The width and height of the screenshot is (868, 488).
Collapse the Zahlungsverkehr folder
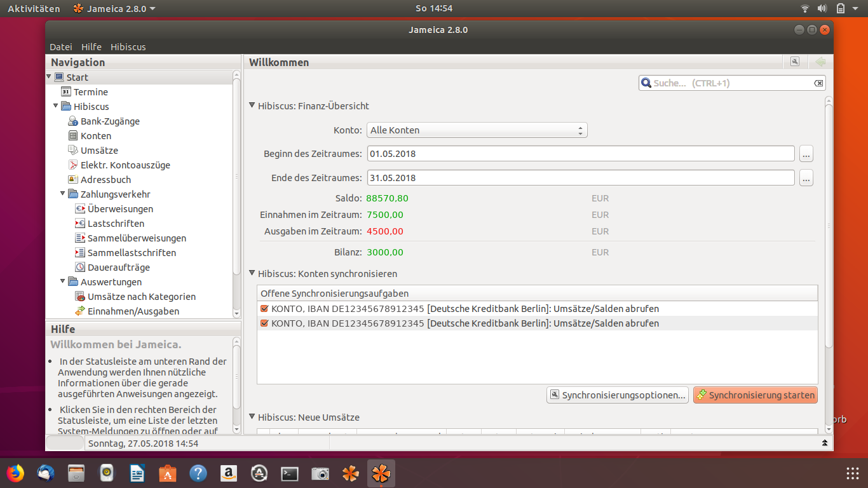pyautogui.click(x=63, y=194)
